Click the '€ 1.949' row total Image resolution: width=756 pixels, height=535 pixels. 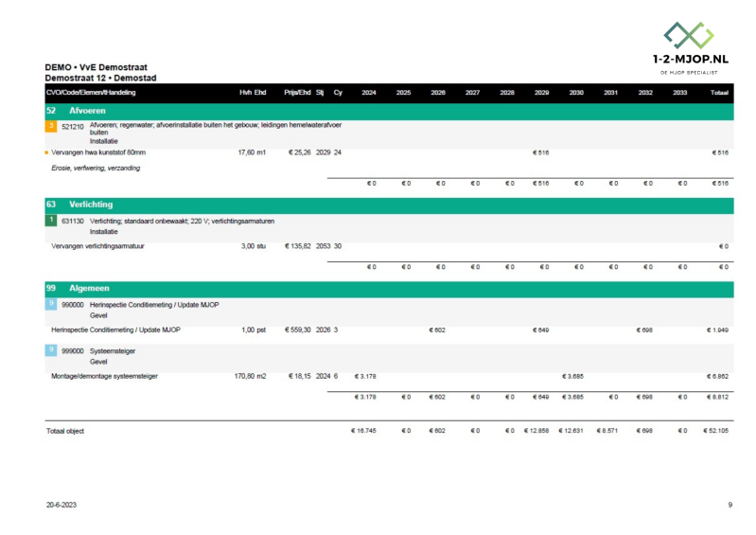click(x=717, y=330)
